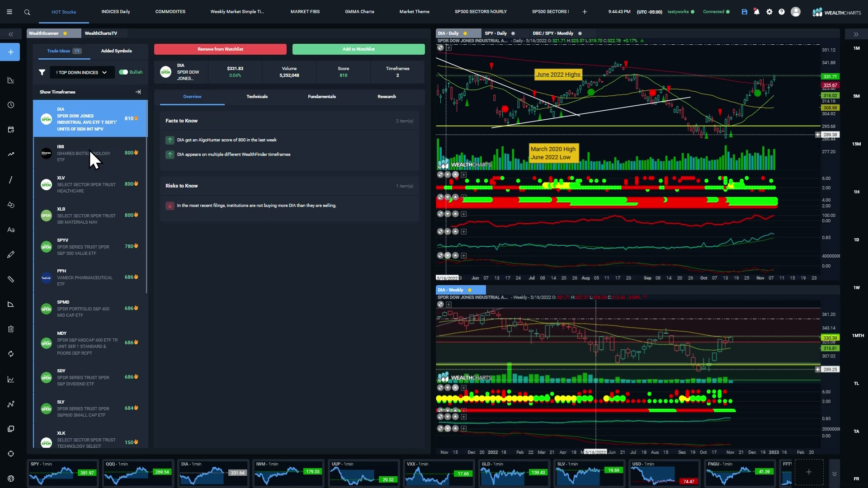Click the save layout icon
The image size is (868, 488).
pos(745,12)
